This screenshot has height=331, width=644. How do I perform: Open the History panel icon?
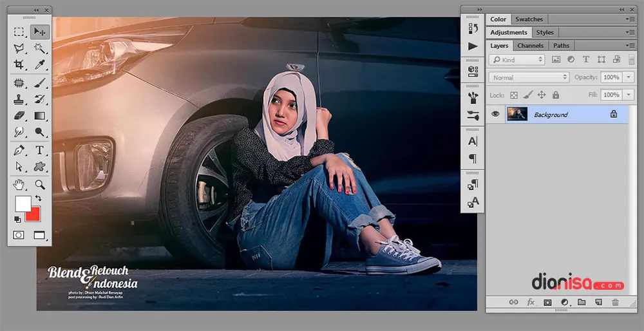point(473,28)
